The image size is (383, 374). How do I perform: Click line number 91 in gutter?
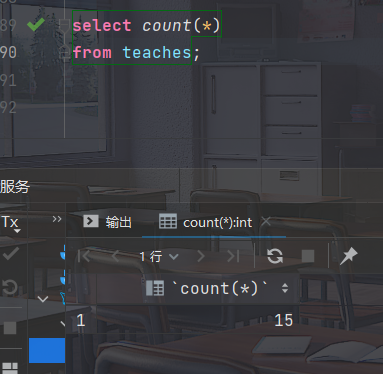coord(8,80)
